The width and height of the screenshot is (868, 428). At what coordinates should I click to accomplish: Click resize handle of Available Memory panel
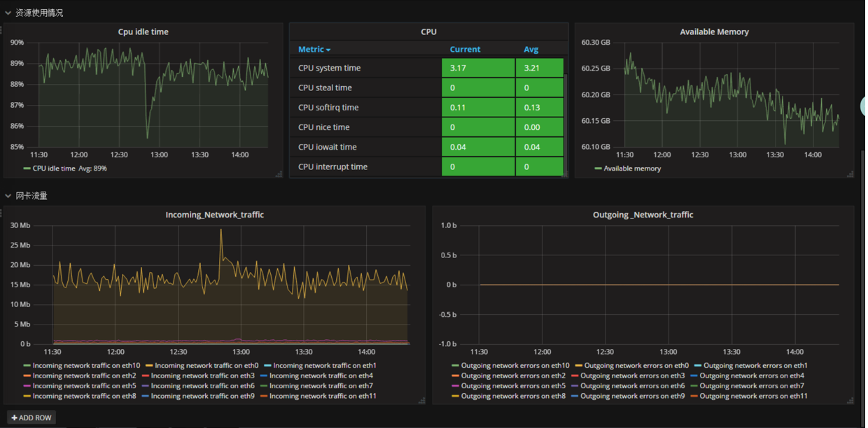pyautogui.click(x=850, y=174)
